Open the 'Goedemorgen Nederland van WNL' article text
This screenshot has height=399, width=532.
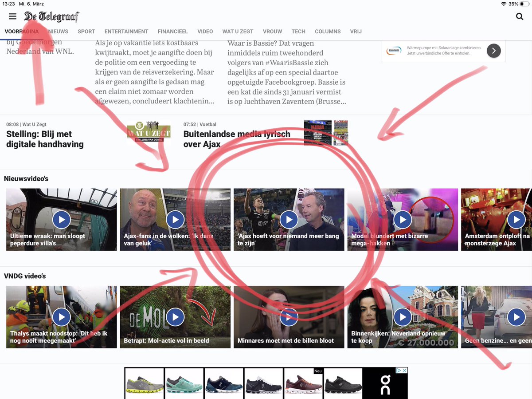(40, 47)
